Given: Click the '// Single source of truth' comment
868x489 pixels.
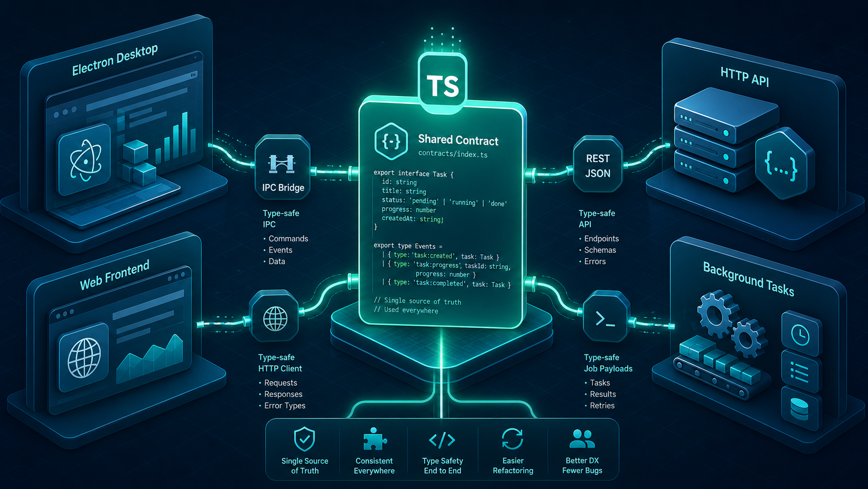Looking at the screenshot, I should 417,301.
